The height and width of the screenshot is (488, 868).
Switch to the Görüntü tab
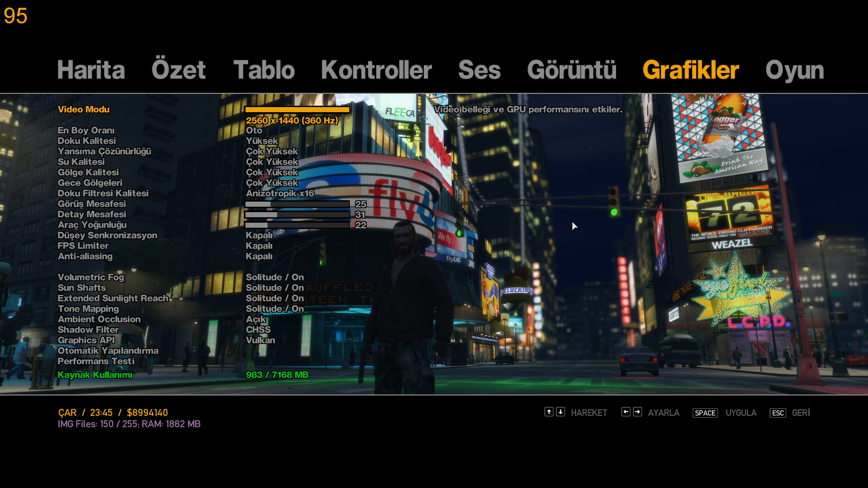pyautogui.click(x=572, y=70)
